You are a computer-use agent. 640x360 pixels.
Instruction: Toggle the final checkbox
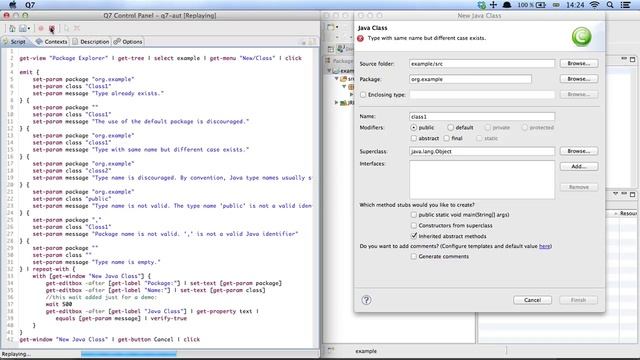pyautogui.click(x=447, y=138)
